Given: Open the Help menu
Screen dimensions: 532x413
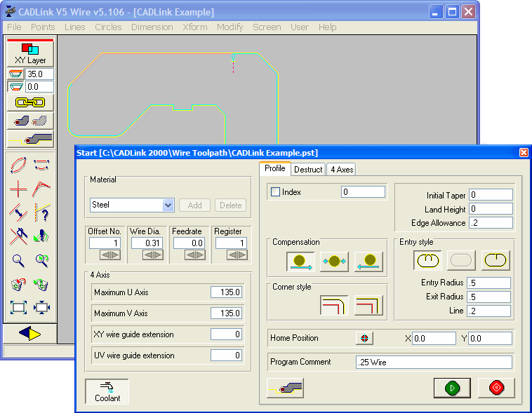Looking at the screenshot, I should tap(327, 27).
